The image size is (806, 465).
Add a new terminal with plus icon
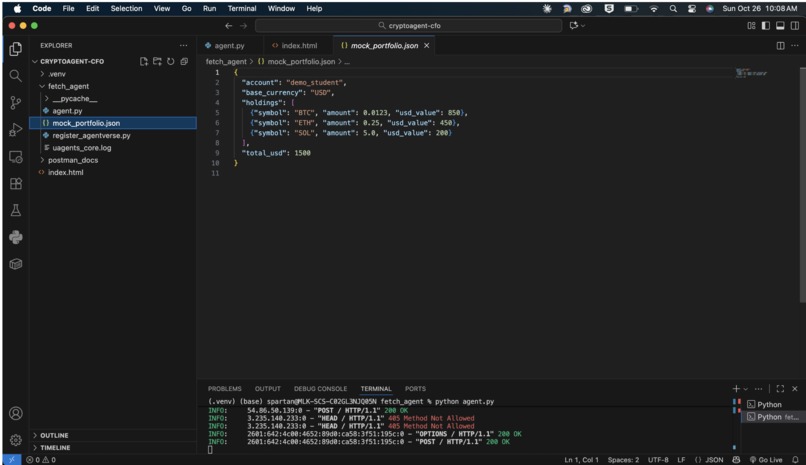736,389
